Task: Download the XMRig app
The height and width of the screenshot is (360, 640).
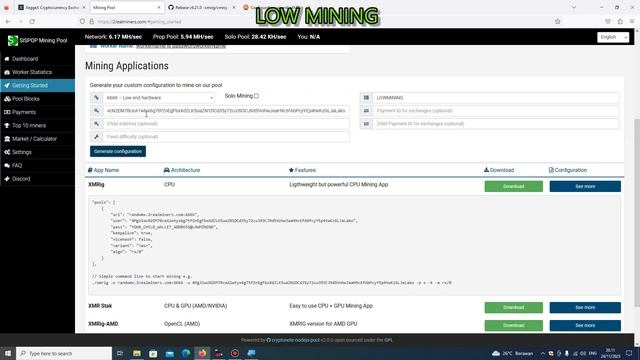Action: point(513,187)
